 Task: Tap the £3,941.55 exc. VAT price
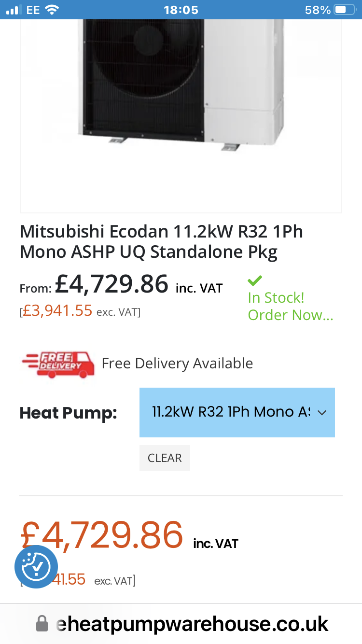pos(80,311)
